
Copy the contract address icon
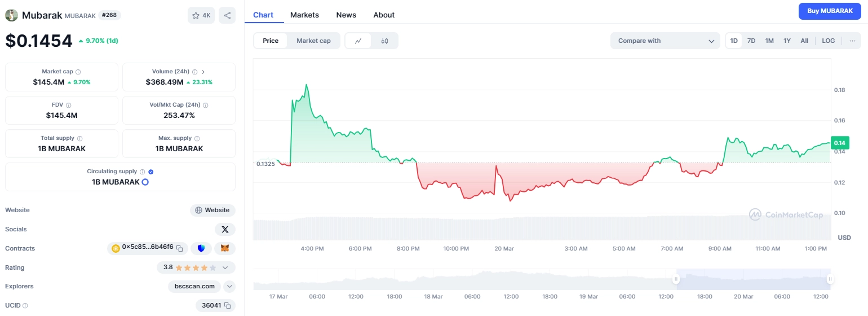[x=180, y=248]
